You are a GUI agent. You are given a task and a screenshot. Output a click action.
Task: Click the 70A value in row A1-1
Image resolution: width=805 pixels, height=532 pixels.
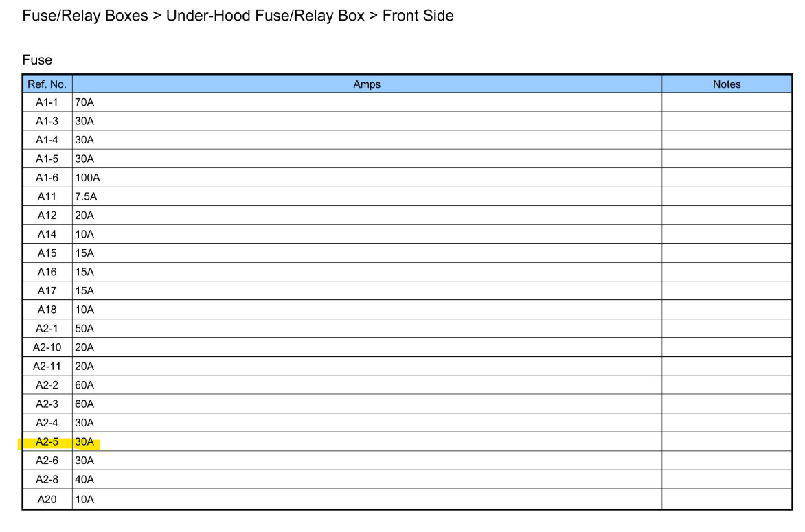[84, 103]
